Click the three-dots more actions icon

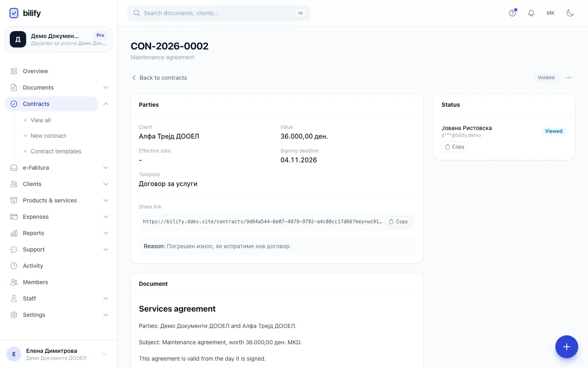(568, 78)
